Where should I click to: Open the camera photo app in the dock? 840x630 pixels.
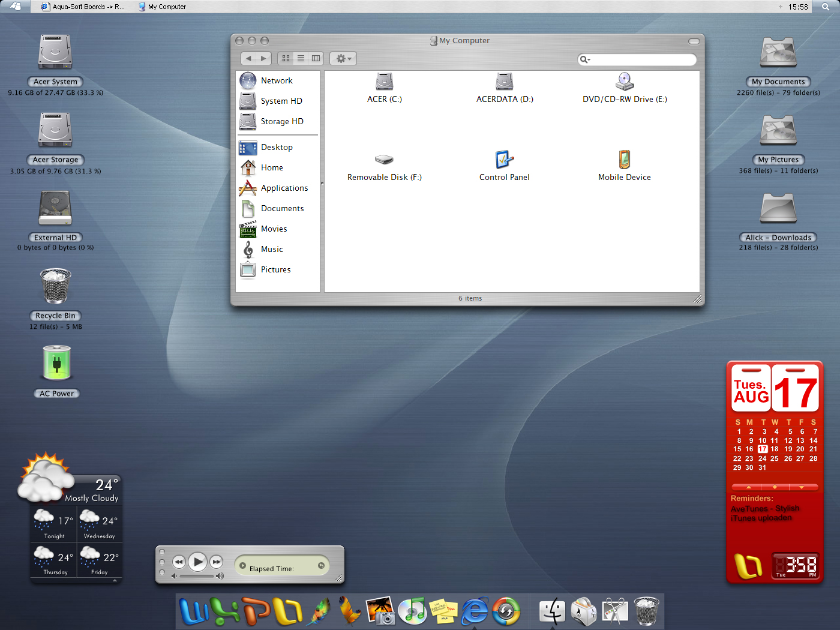pos(380,611)
